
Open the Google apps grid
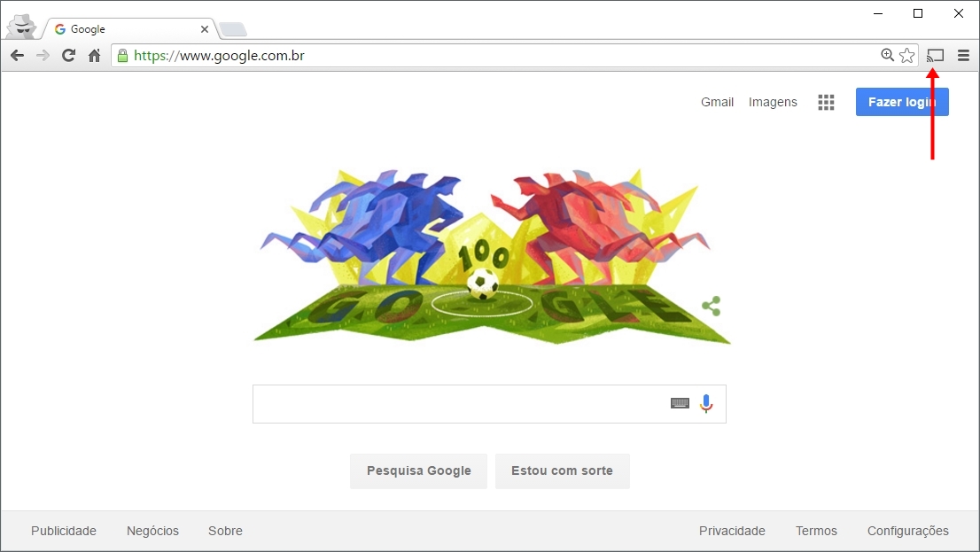[x=826, y=103]
